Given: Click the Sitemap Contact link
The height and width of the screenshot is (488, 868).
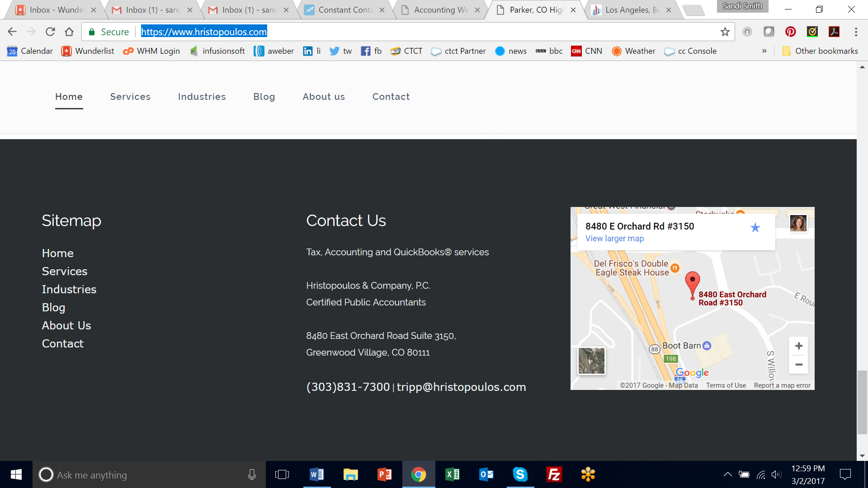Looking at the screenshot, I should click(63, 343).
